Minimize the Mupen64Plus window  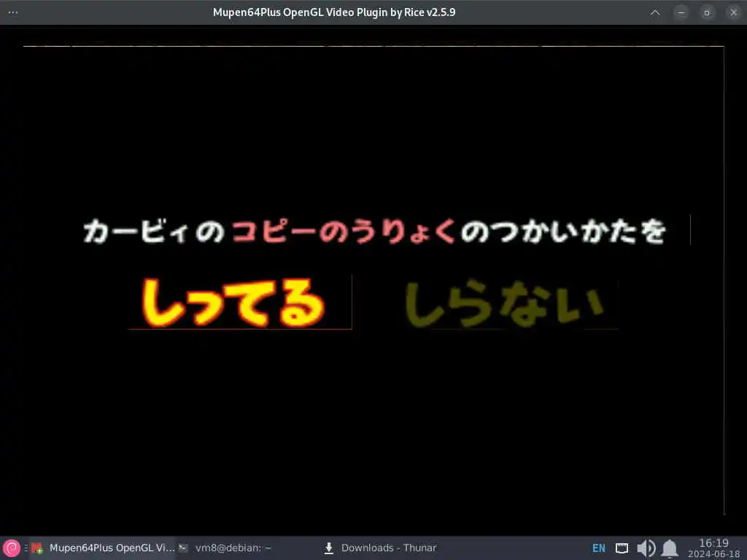tap(681, 12)
